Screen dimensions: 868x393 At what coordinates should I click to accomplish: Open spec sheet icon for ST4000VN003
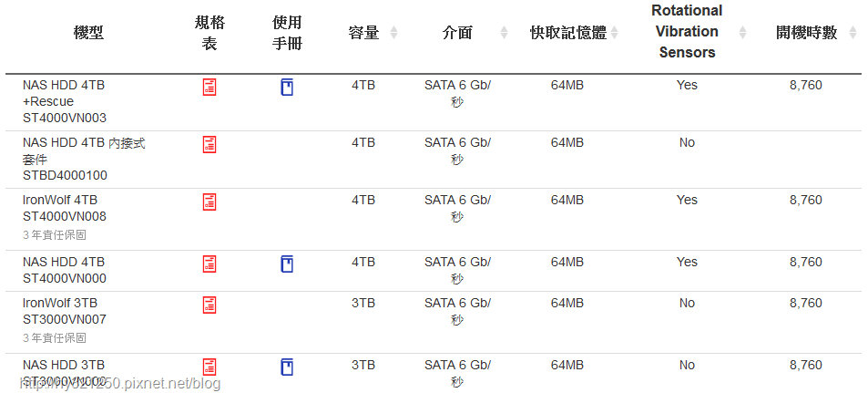pyautogui.click(x=209, y=87)
